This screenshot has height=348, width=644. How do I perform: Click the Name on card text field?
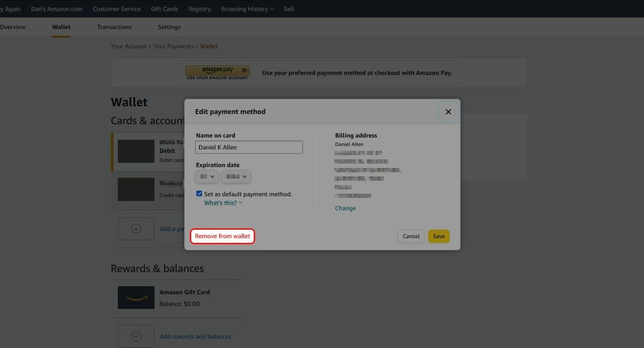tap(249, 147)
